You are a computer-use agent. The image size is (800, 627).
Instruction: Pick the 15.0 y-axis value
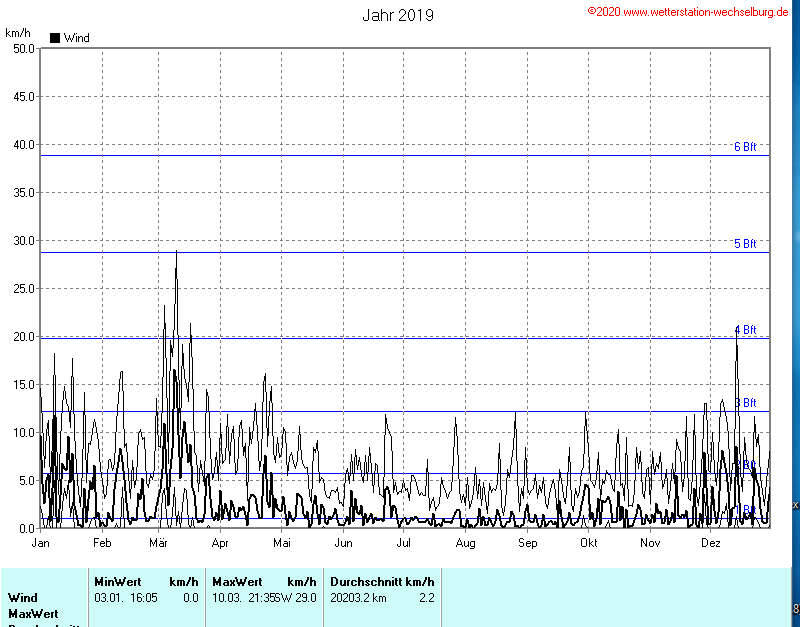coord(23,385)
